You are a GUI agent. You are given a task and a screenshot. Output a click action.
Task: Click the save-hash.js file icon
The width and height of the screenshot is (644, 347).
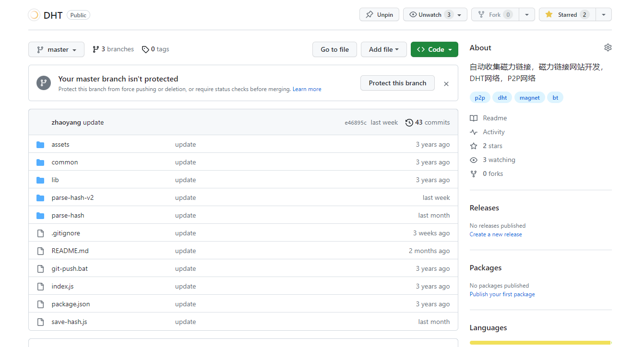point(40,322)
